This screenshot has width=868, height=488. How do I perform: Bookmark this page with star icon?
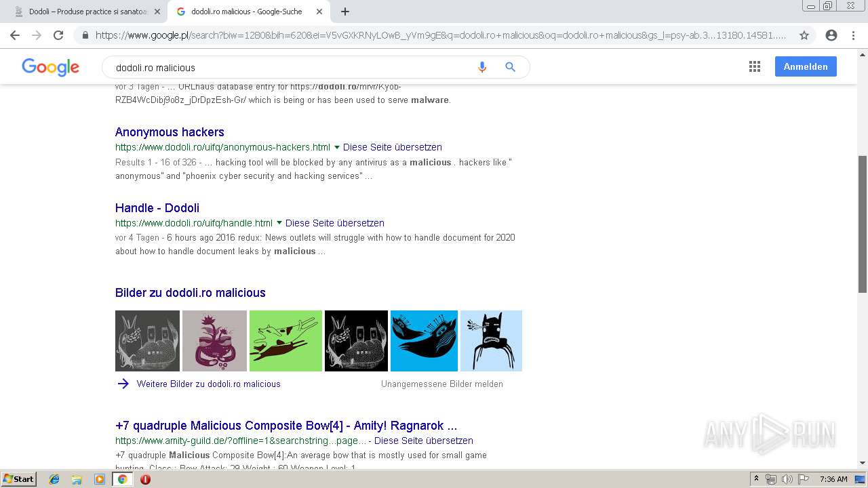[x=804, y=35]
